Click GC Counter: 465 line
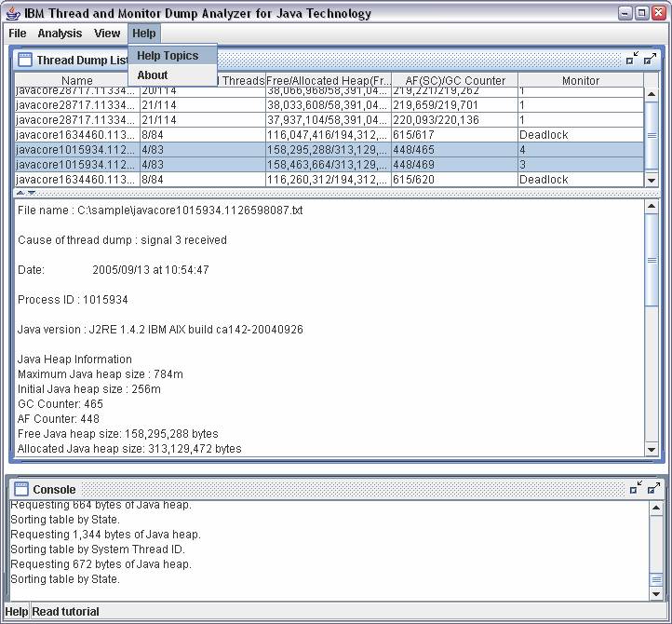 tap(60, 404)
